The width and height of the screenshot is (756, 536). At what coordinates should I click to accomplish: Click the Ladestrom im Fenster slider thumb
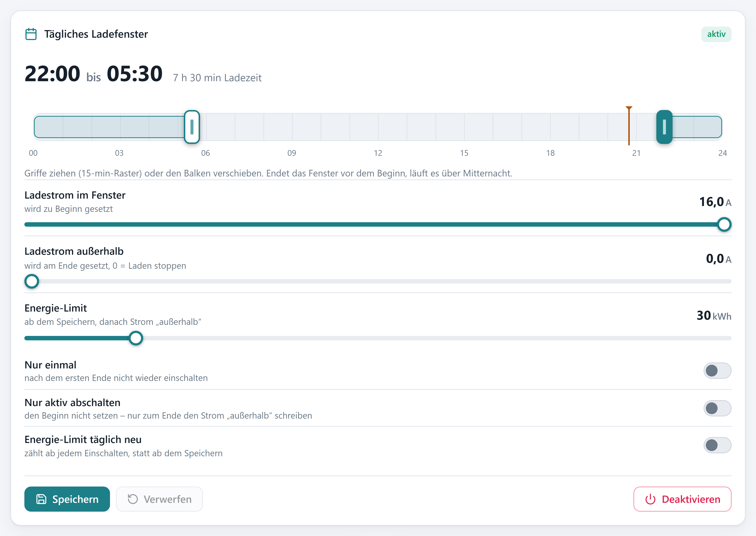[724, 224]
